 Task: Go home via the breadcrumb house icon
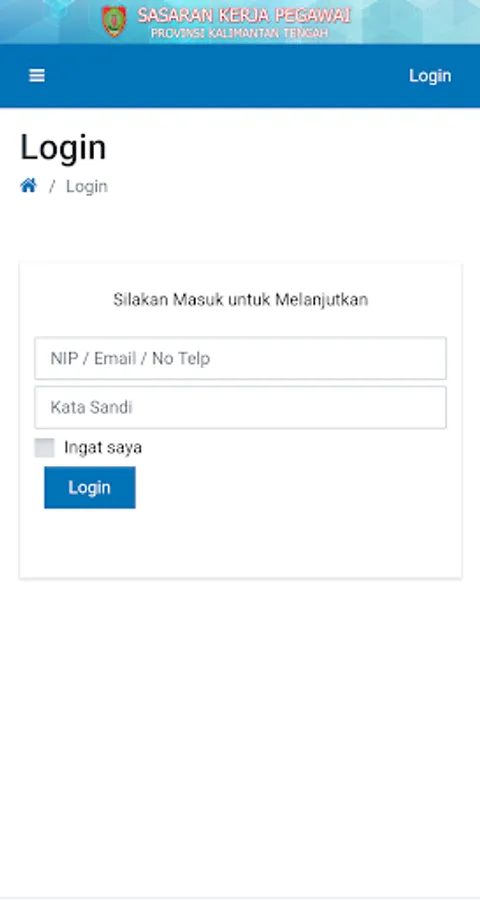(x=29, y=185)
